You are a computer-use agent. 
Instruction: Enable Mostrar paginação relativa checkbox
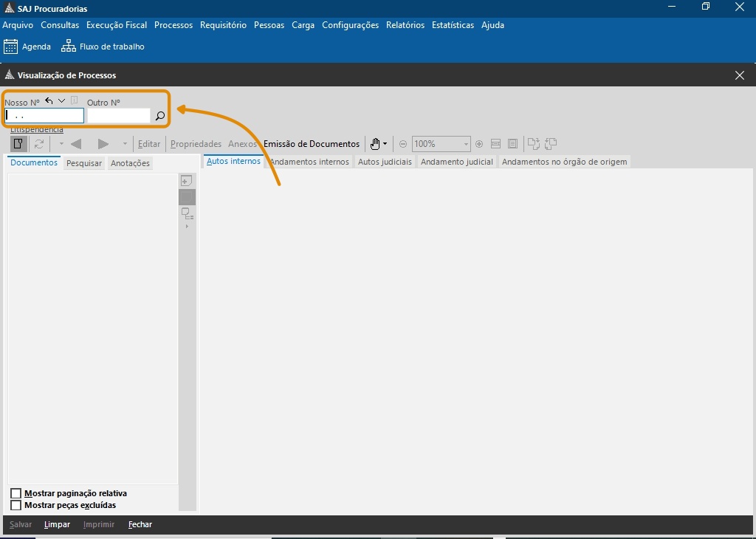coord(16,493)
